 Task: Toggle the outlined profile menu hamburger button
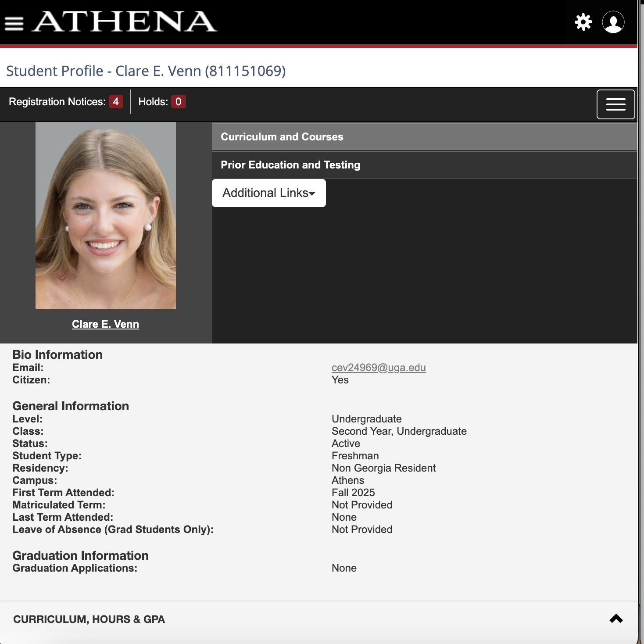[x=615, y=104]
